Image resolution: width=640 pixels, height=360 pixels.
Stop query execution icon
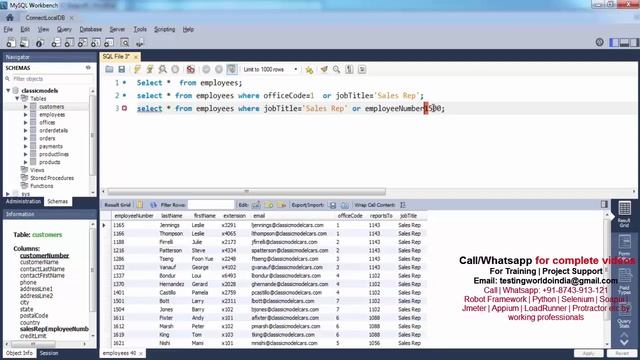tap(175, 69)
